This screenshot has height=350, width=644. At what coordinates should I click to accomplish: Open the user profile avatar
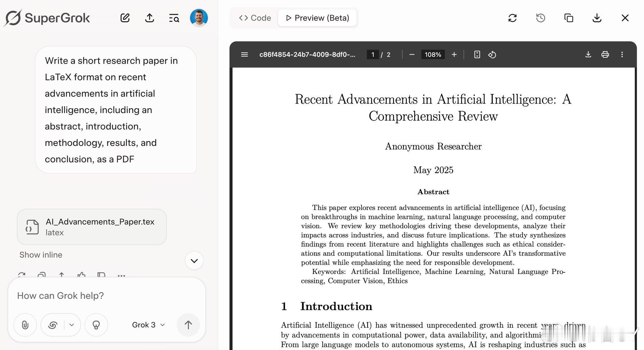(199, 18)
